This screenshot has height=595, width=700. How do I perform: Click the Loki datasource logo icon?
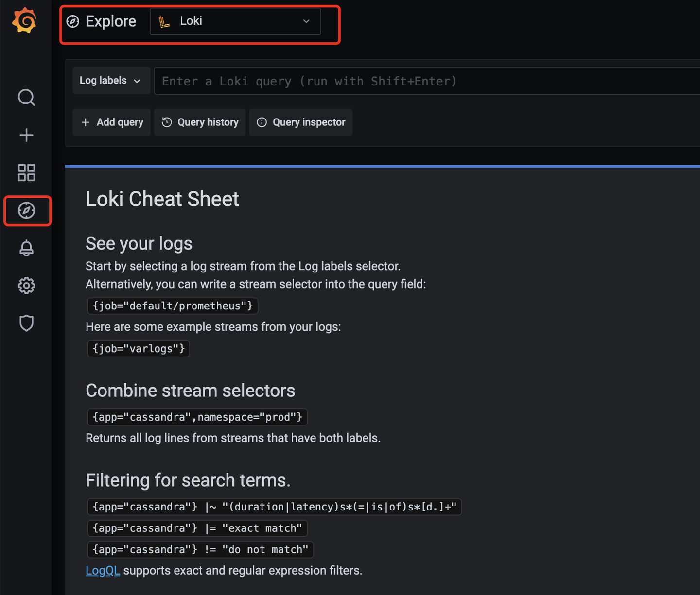tap(163, 21)
